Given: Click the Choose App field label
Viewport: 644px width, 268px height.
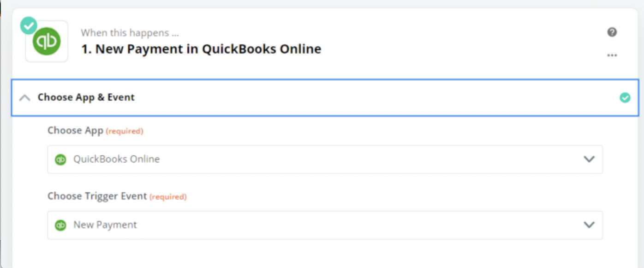Looking at the screenshot, I should [76, 131].
